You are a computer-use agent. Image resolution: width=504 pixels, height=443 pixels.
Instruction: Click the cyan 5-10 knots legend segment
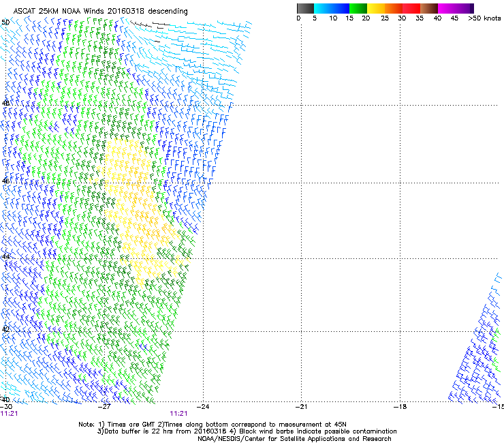coord(323,8)
